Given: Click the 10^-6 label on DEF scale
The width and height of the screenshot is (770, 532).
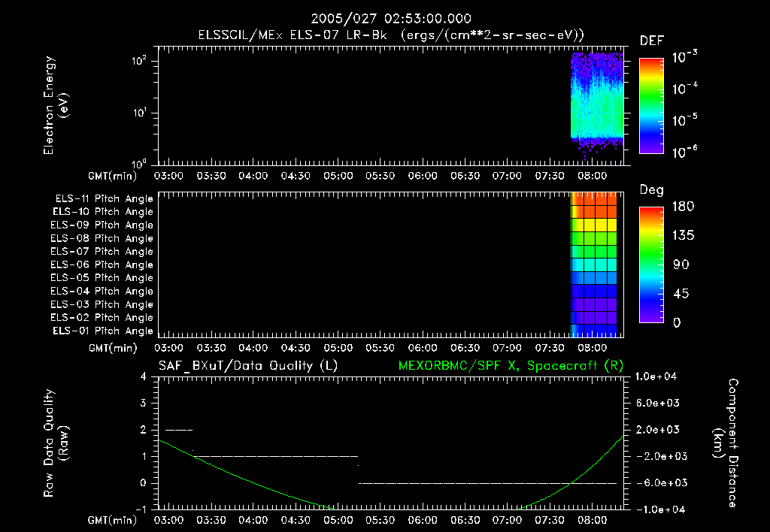Looking at the screenshot, I should point(684,152).
